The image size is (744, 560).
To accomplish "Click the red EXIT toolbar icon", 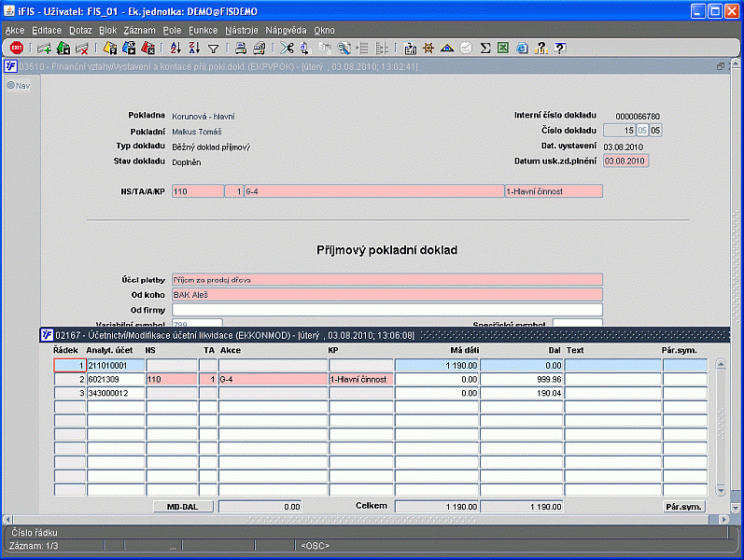I will [x=17, y=48].
